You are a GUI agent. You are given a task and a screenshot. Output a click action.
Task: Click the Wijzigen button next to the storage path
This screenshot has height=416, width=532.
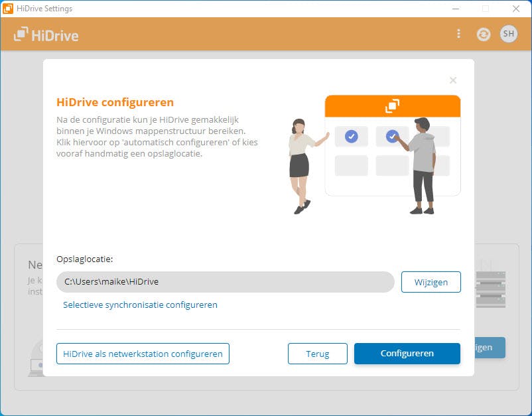coord(431,282)
